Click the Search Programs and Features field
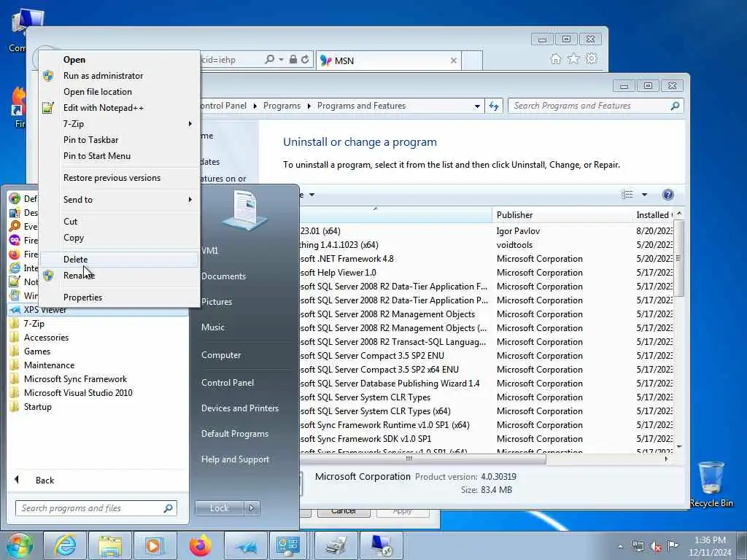The image size is (747, 560). (595, 106)
